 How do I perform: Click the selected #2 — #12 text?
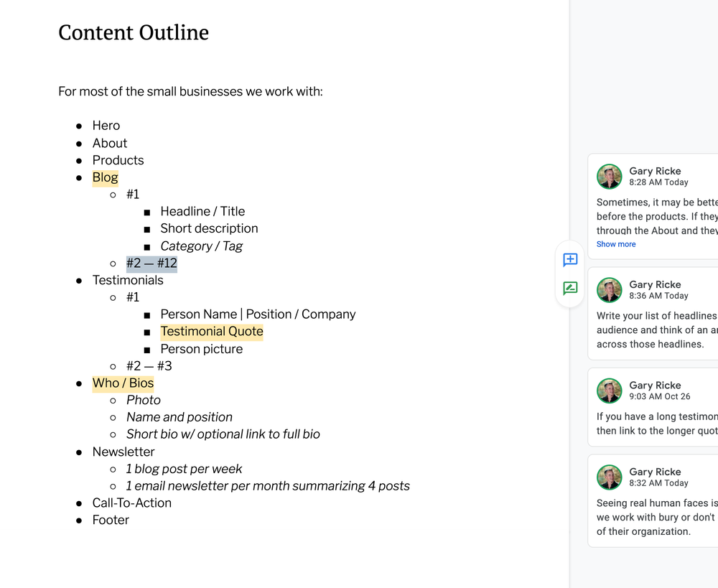[x=151, y=263]
